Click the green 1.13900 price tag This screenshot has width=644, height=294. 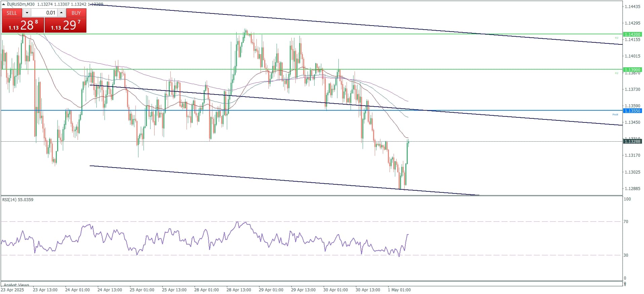(x=632, y=70)
